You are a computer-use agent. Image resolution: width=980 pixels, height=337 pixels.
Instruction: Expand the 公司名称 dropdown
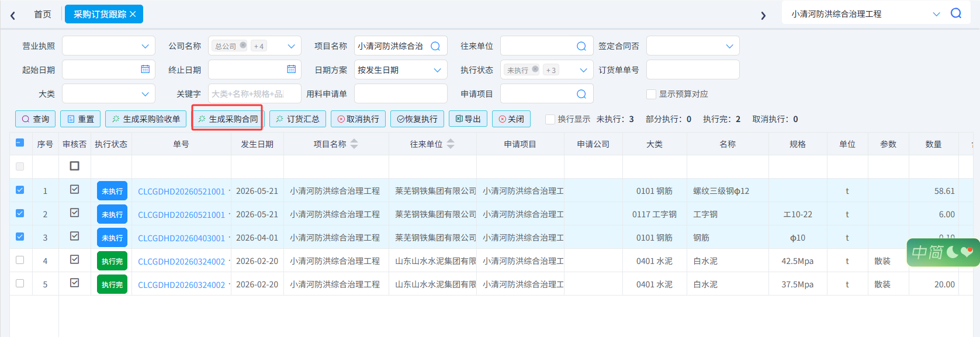[x=291, y=46]
